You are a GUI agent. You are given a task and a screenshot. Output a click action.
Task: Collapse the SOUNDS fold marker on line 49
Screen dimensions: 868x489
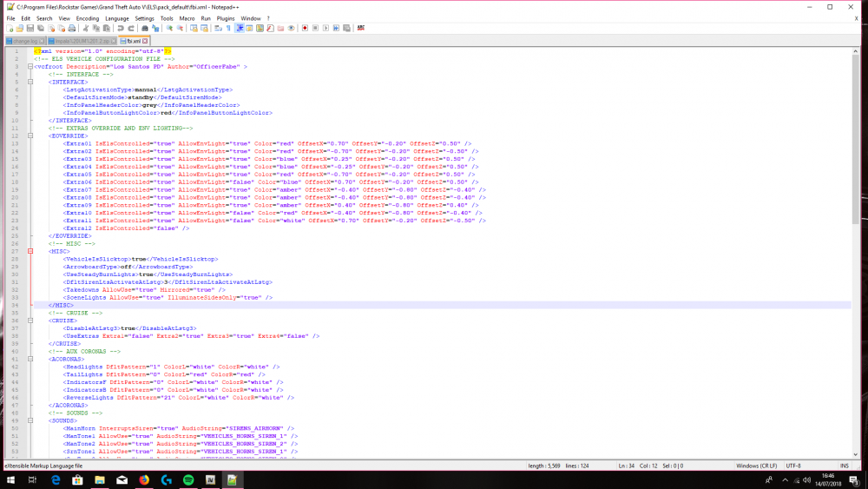click(30, 421)
